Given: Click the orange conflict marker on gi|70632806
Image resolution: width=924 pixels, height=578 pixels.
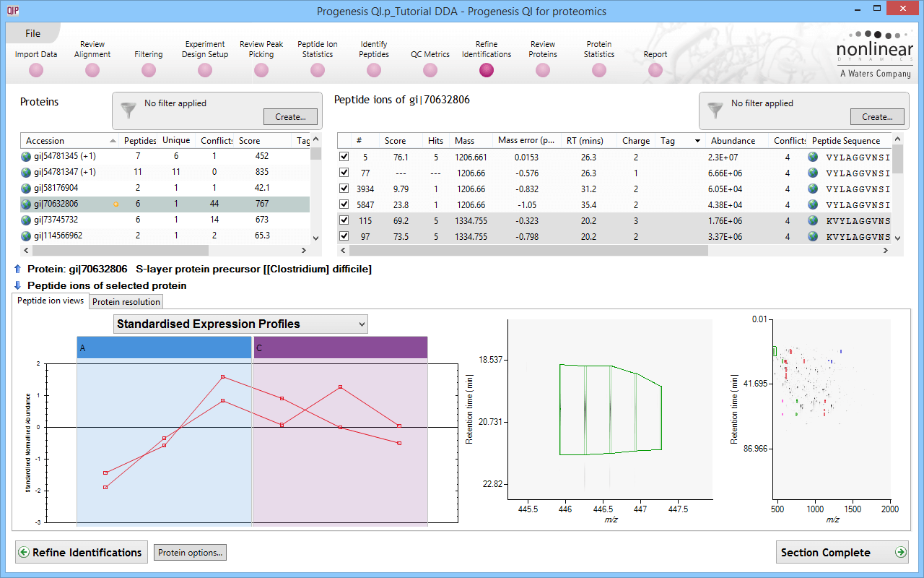Looking at the screenshot, I should pos(115,204).
